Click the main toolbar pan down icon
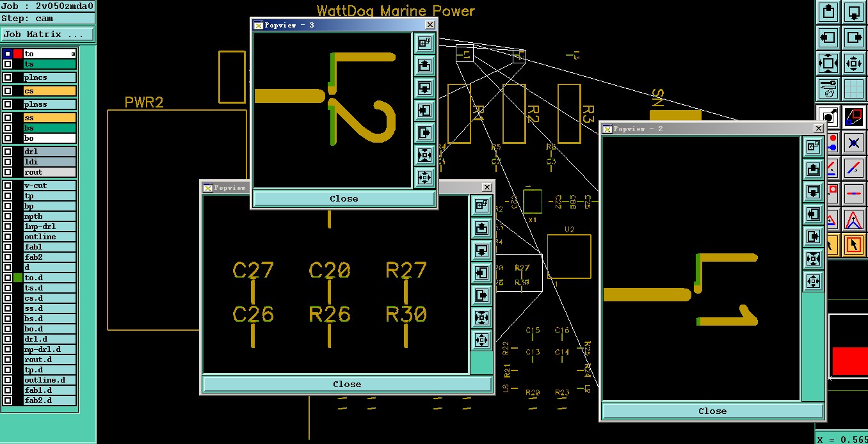Viewport: 868px width, 444px height. [x=854, y=12]
